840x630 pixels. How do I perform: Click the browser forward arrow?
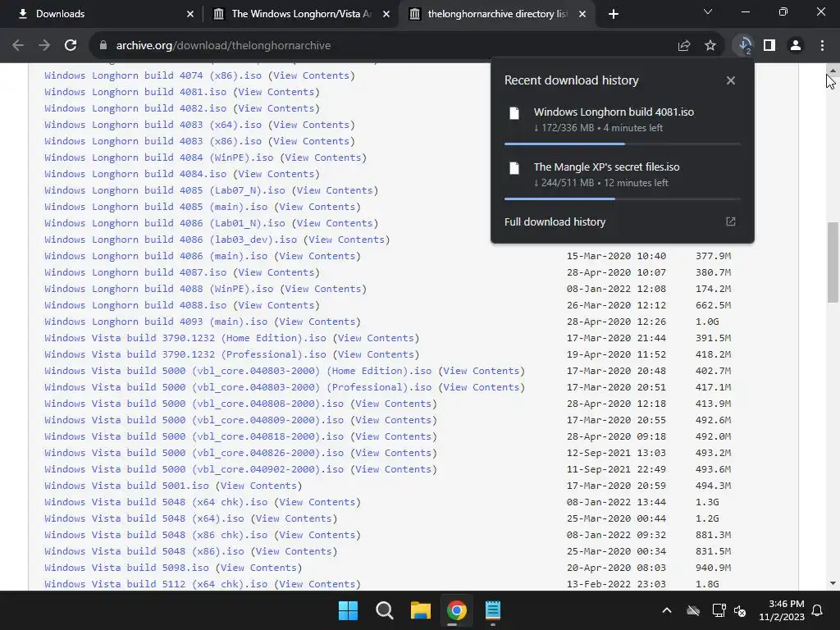coord(44,46)
